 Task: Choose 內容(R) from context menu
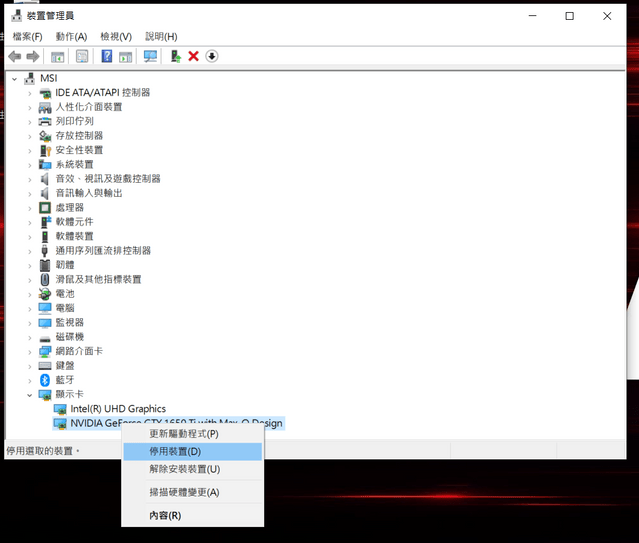[193, 515]
